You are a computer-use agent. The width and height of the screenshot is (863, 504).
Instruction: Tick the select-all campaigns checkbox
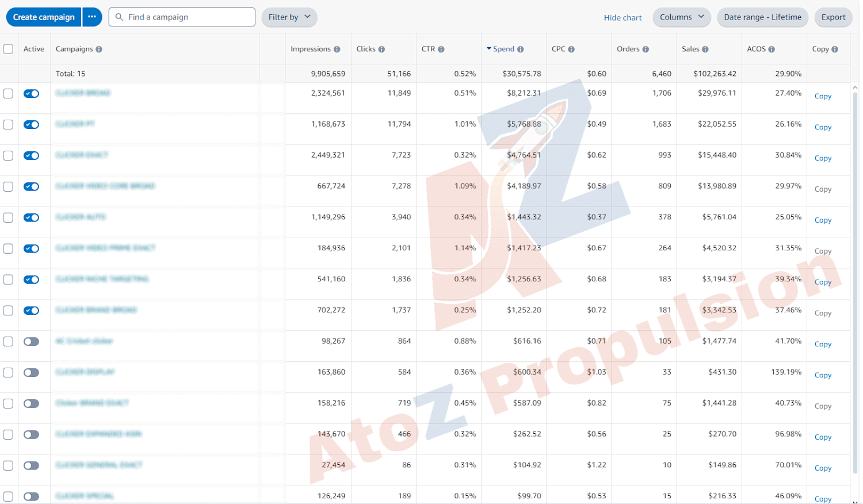coord(8,49)
